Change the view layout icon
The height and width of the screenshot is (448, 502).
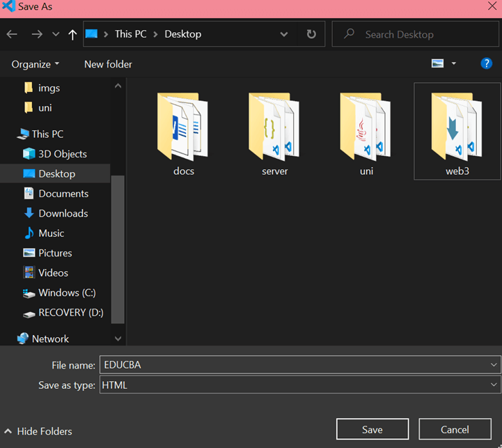tap(437, 63)
